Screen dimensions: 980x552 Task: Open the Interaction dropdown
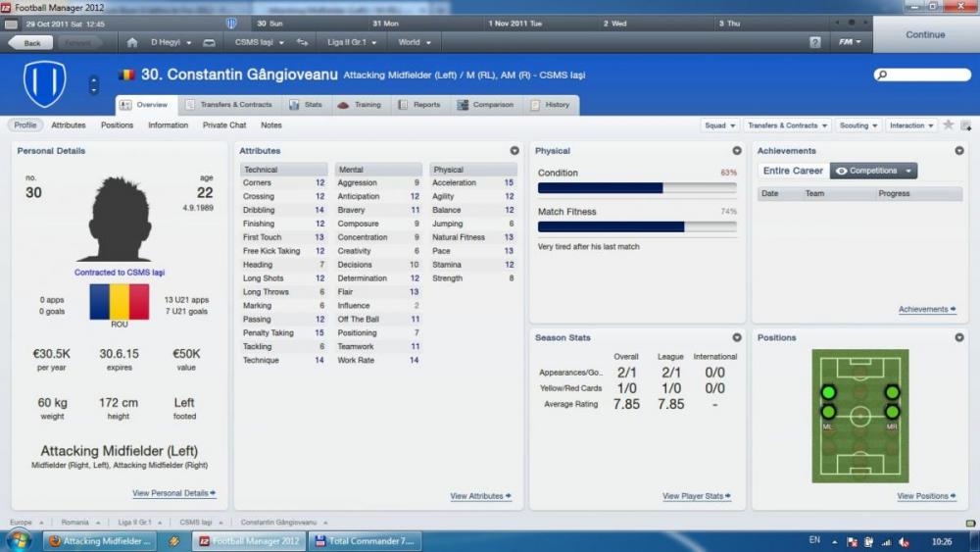(x=911, y=125)
